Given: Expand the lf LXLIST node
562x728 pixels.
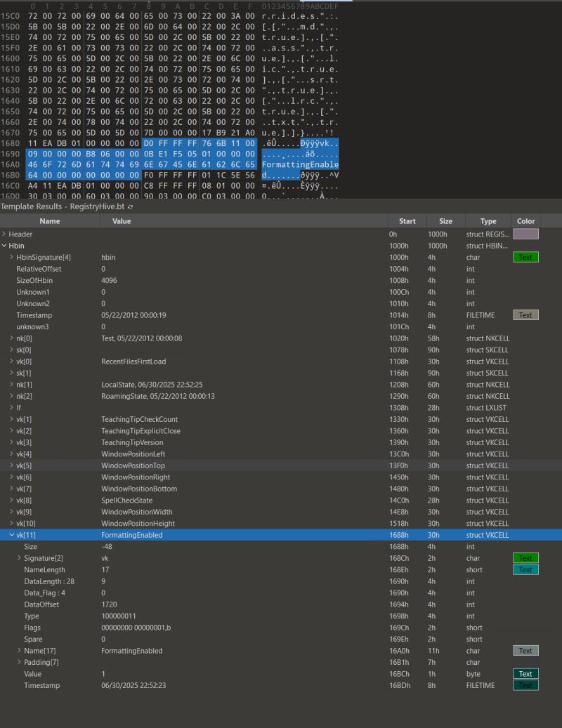Looking at the screenshot, I should [11, 407].
